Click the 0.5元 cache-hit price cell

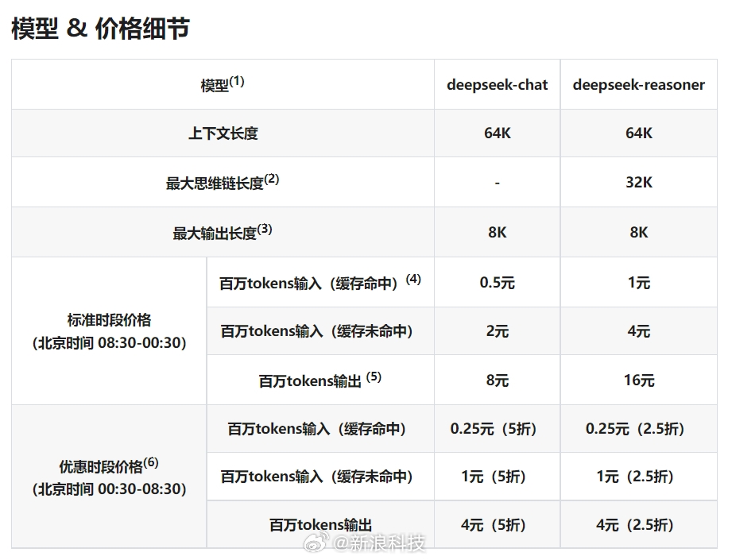pyautogui.click(x=497, y=282)
